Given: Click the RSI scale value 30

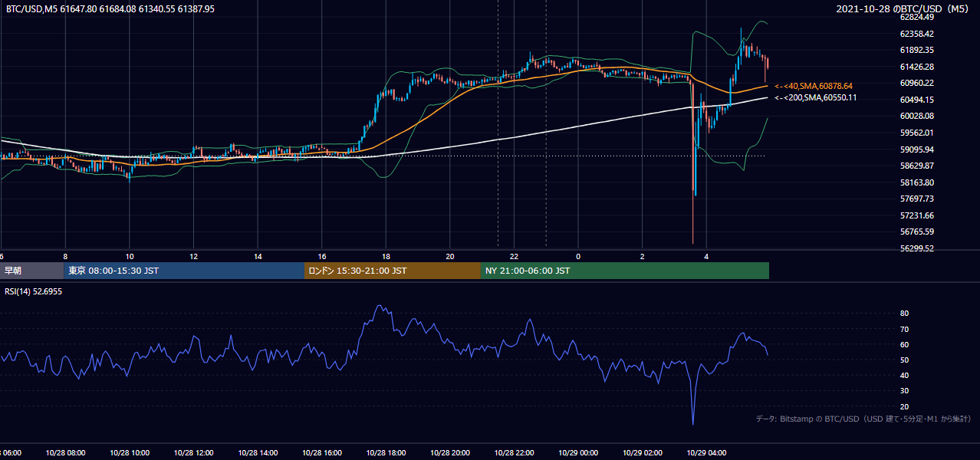Looking at the screenshot, I should tap(904, 391).
